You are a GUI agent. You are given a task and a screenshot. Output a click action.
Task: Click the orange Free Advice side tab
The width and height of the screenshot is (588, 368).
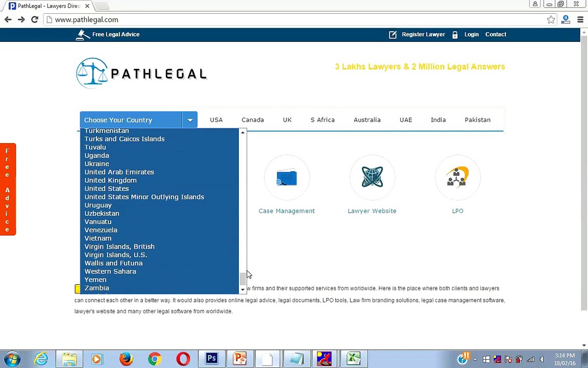click(8, 189)
